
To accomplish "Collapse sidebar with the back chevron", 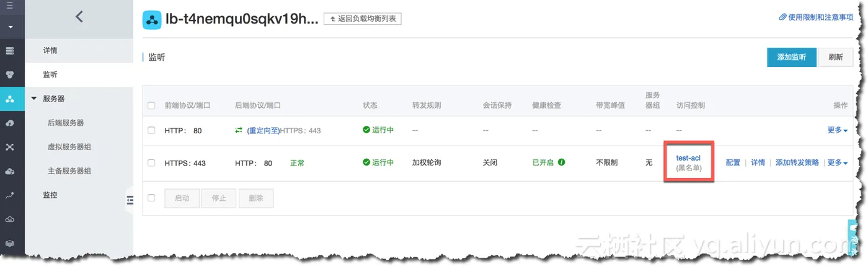I will pos(79,17).
